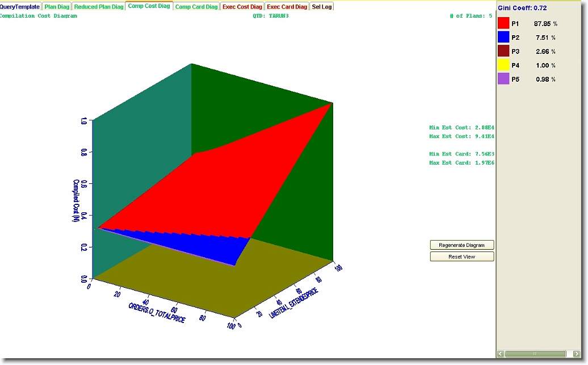Select the dark red P3 swatch
Image resolution: width=588 pixels, height=365 pixels.
[x=503, y=51]
